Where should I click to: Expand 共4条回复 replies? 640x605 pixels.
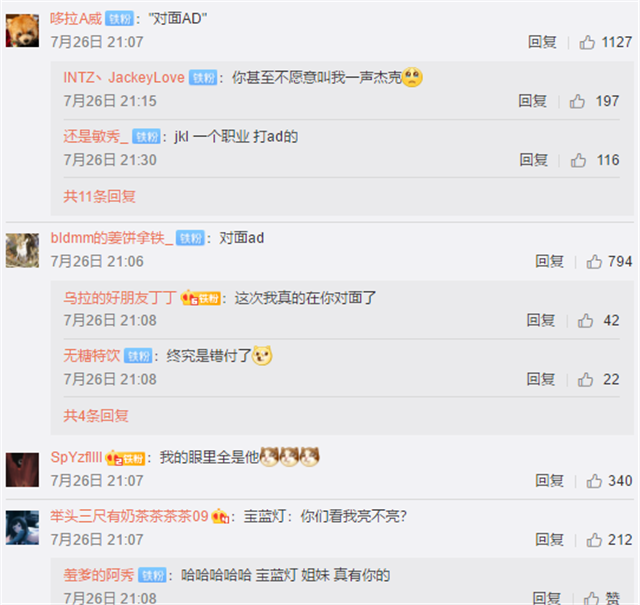[96, 416]
